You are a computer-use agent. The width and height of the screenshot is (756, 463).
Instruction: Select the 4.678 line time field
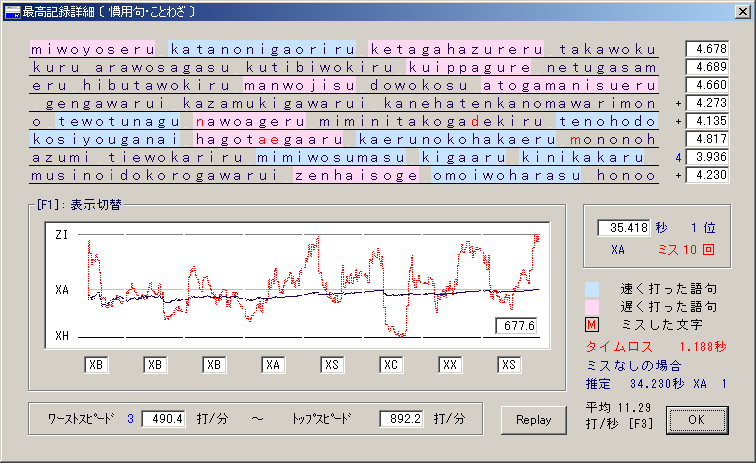click(x=707, y=49)
